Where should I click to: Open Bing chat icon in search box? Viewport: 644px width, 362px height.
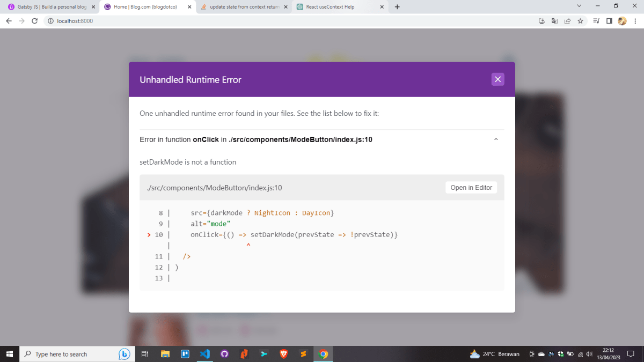pyautogui.click(x=124, y=354)
